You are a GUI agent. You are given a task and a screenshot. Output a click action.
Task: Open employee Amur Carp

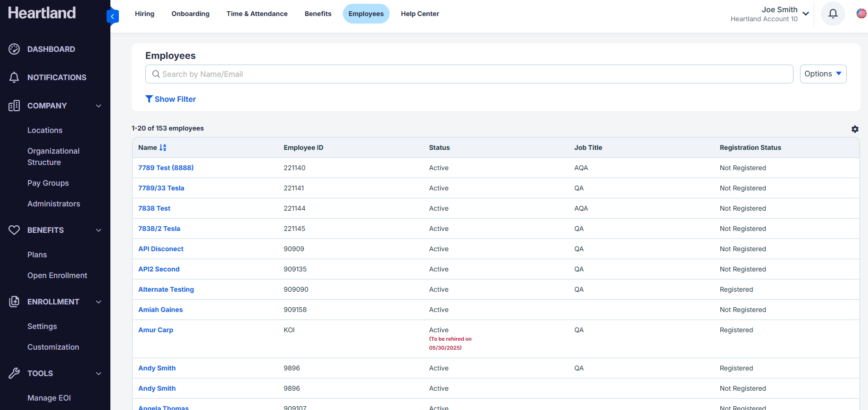(x=156, y=330)
